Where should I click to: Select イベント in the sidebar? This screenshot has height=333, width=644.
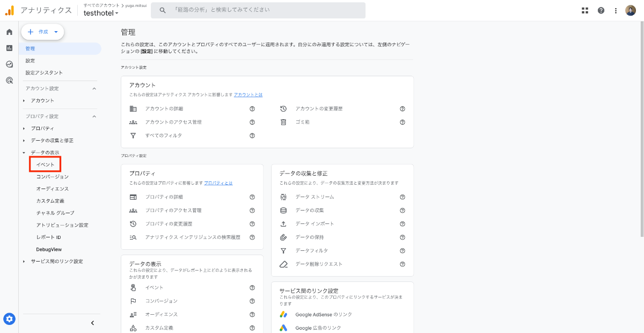click(x=45, y=164)
